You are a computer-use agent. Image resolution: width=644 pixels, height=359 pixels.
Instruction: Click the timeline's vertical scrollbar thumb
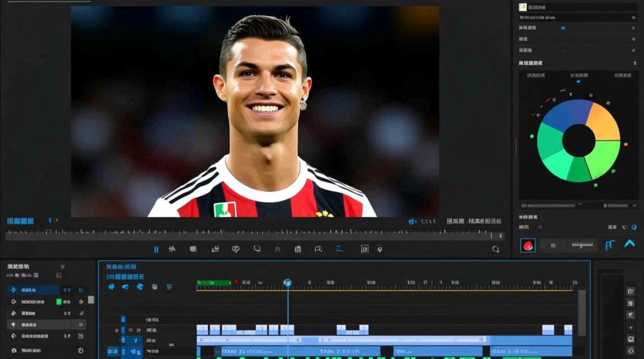point(582,313)
